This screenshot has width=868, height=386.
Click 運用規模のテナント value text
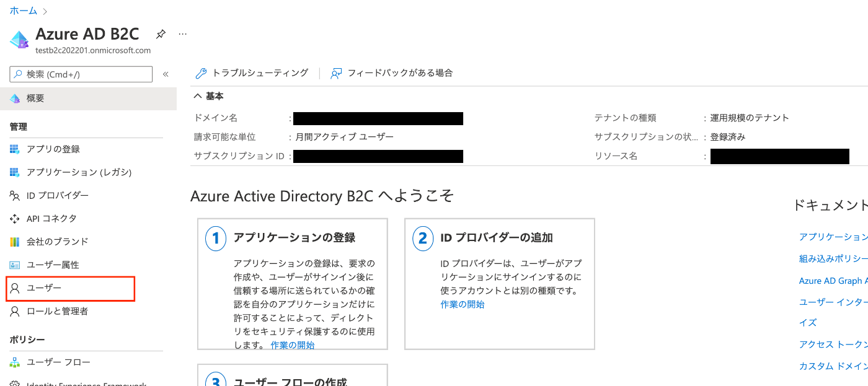(750, 118)
